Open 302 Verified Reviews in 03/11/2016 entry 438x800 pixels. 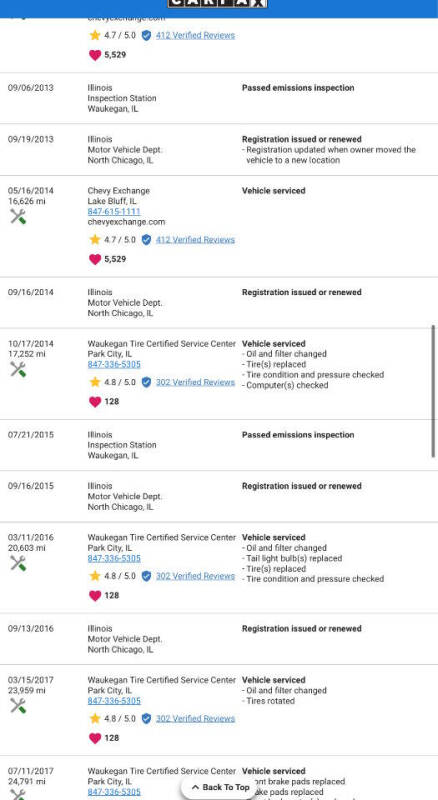(196, 576)
